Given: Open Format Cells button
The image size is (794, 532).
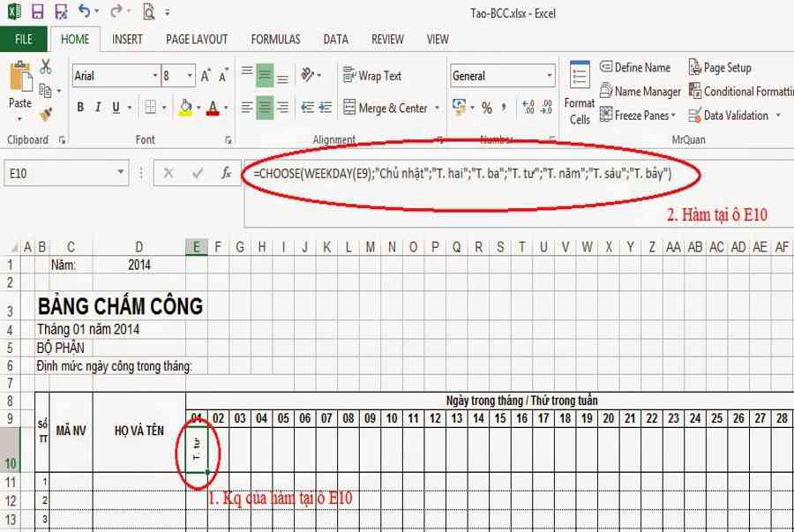Looking at the screenshot, I should pos(580,94).
